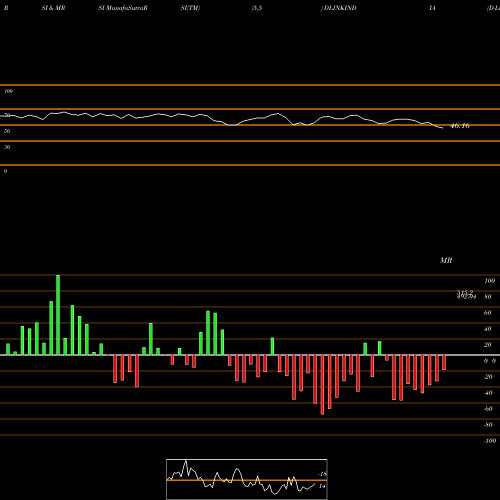Click the 'SI(TM)' title text

click(x=190, y=8)
